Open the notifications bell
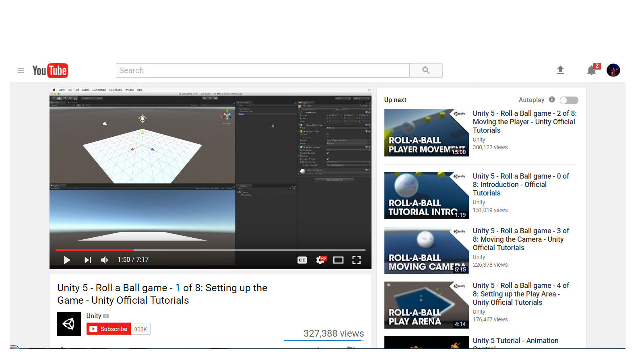Viewport: 644px width, 362px height. coord(591,70)
